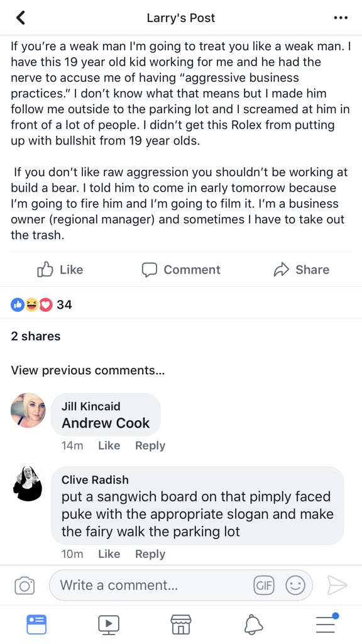This screenshot has height=644, width=362.
Task: Open the three-dots more options menu
Action: click(x=341, y=18)
